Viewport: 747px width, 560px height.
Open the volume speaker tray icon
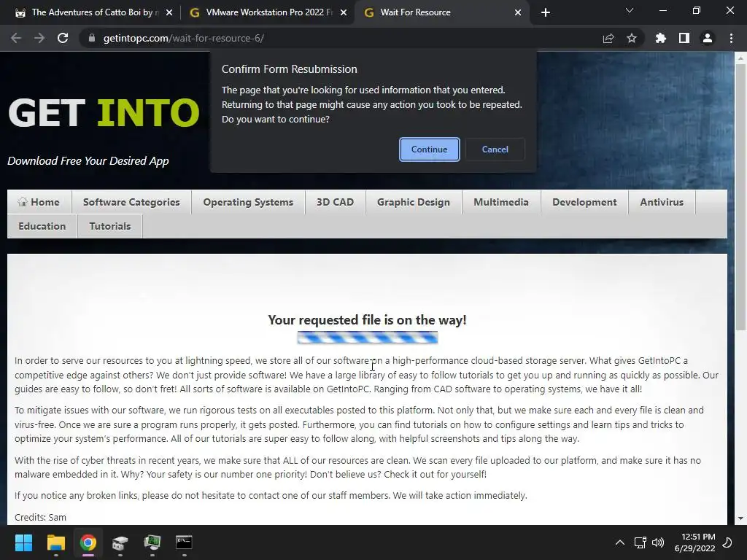point(658,542)
